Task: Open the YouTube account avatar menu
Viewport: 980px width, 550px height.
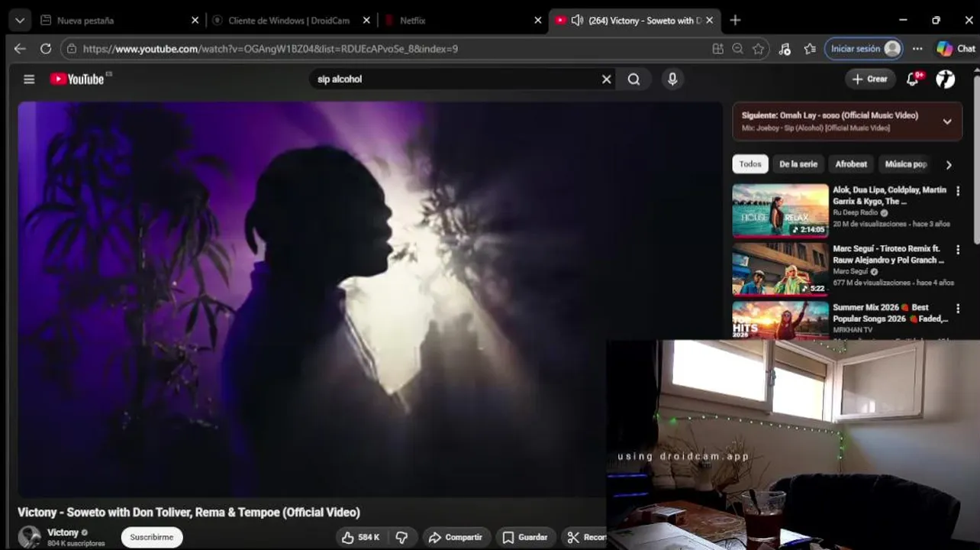Action: point(946,79)
